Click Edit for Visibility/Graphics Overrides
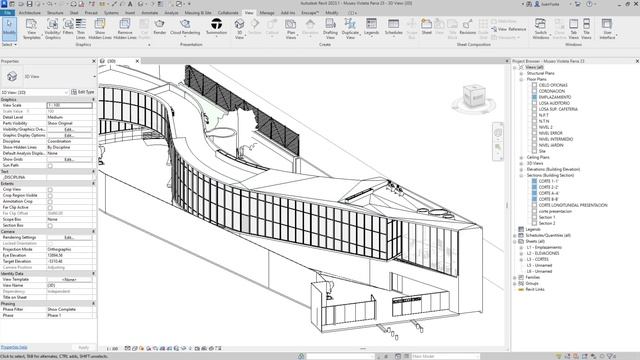640x360 pixels. 69,129
